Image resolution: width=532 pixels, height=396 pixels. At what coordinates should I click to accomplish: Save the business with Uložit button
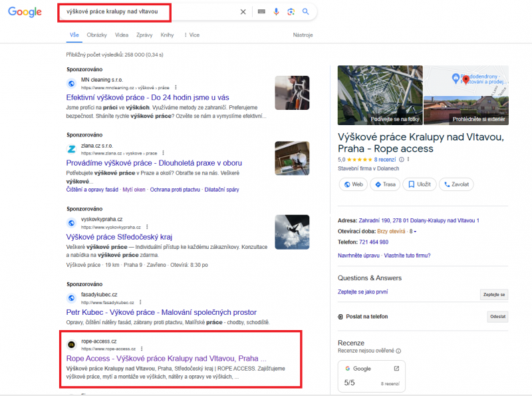click(420, 184)
